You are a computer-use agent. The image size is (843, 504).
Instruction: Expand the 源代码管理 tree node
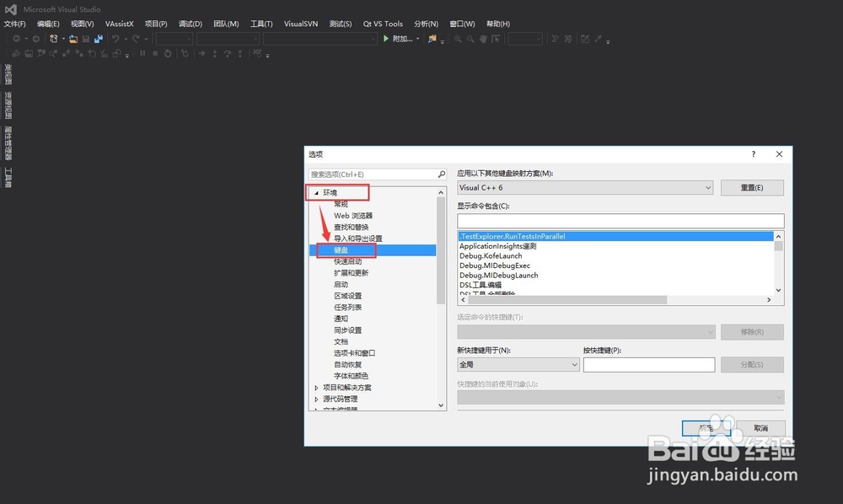pyautogui.click(x=316, y=399)
